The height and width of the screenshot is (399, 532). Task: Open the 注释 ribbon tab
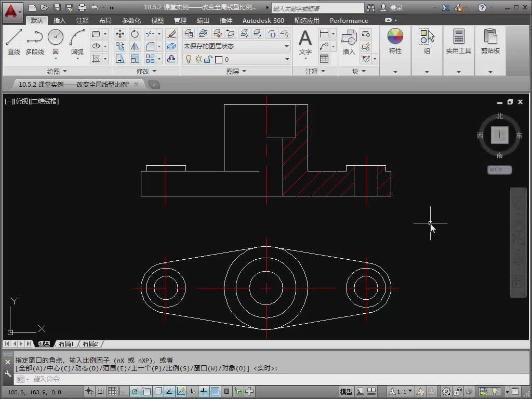(82, 20)
